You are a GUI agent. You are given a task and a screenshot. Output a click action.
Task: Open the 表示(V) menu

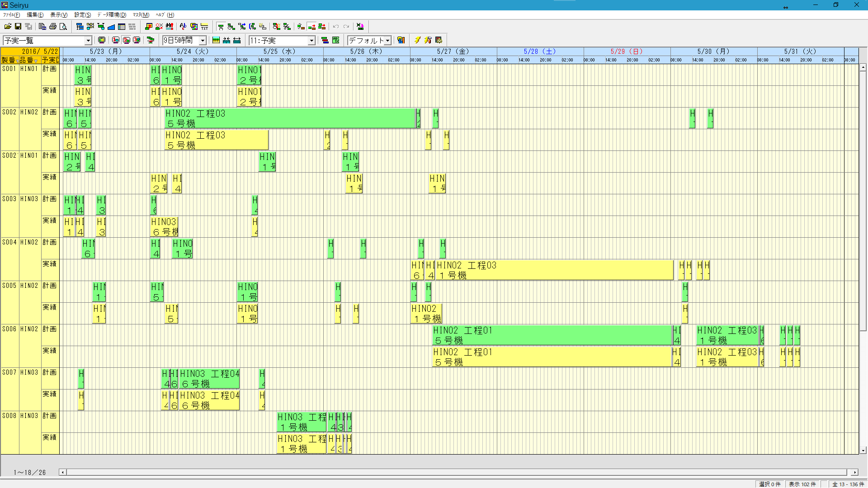(x=58, y=15)
